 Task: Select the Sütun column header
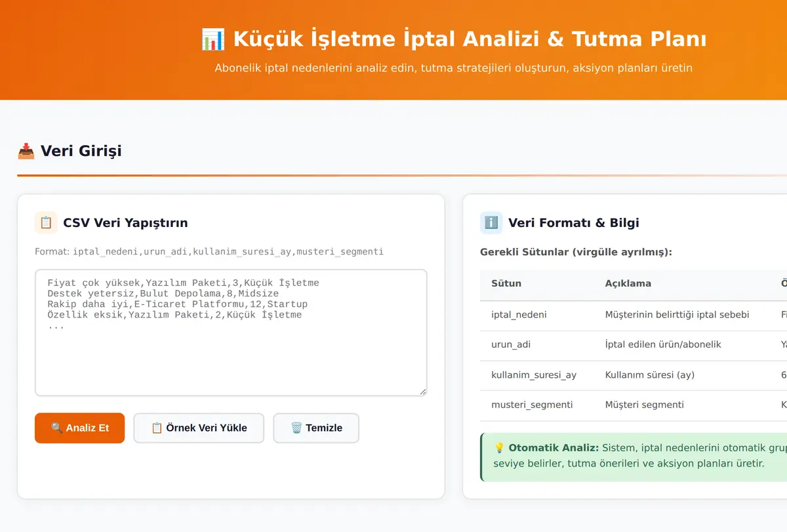coord(506,283)
